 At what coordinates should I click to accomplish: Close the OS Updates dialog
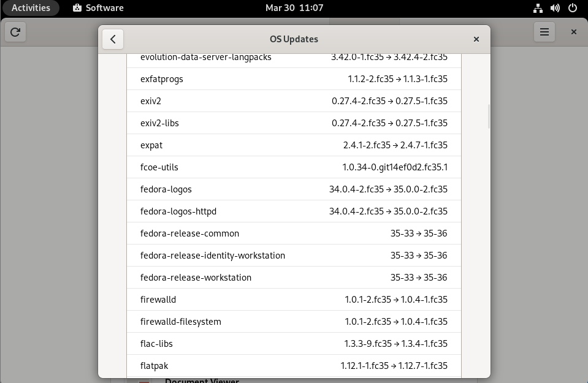click(476, 39)
